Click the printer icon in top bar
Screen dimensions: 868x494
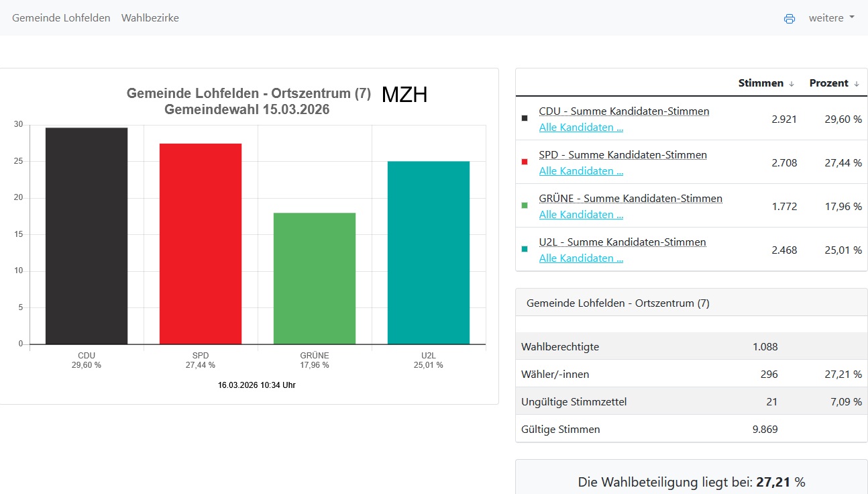coord(790,19)
